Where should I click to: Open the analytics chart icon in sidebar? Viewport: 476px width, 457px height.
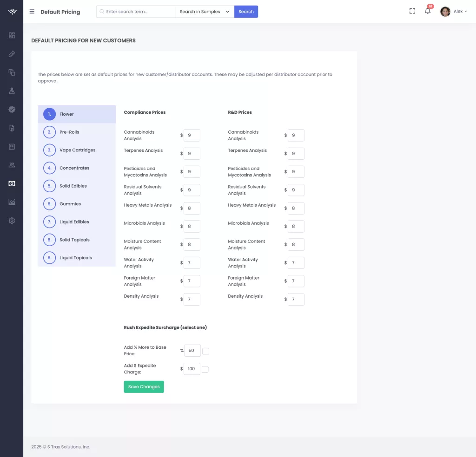coord(12,202)
